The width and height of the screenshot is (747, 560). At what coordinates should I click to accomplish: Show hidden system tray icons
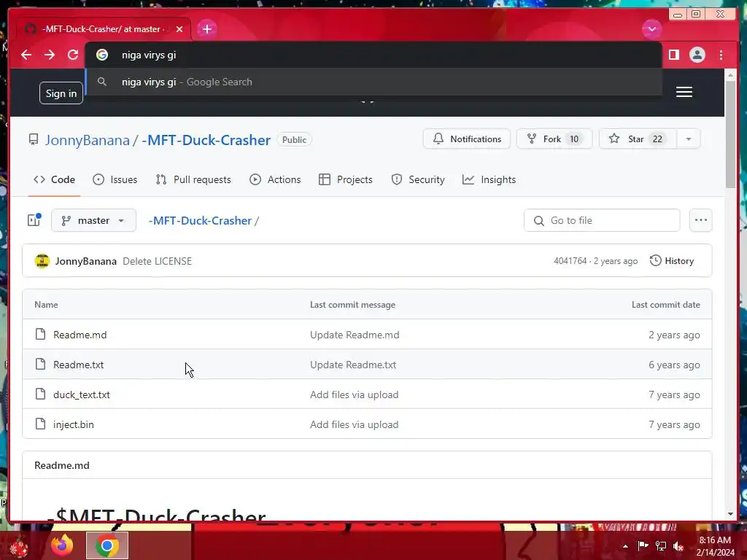click(625, 546)
